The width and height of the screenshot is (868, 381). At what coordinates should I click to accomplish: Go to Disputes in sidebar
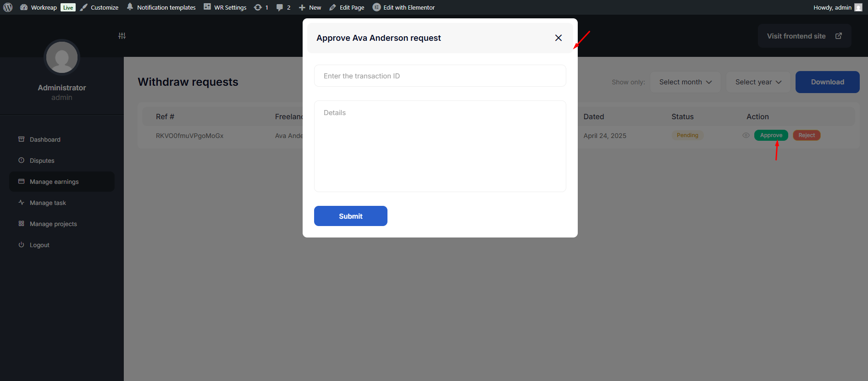[x=42, y=161]
